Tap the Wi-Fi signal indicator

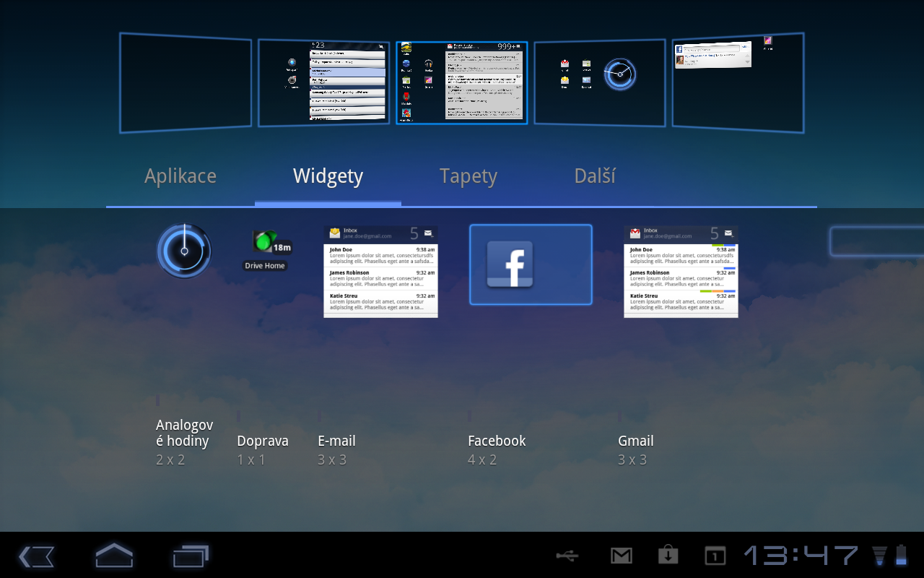879,556
